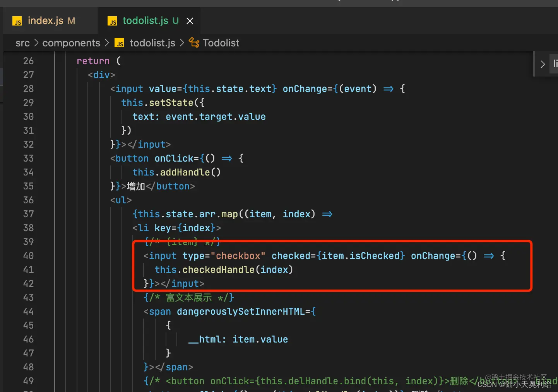Click 'this.checkedHandle(index)' call

point(224,270)
